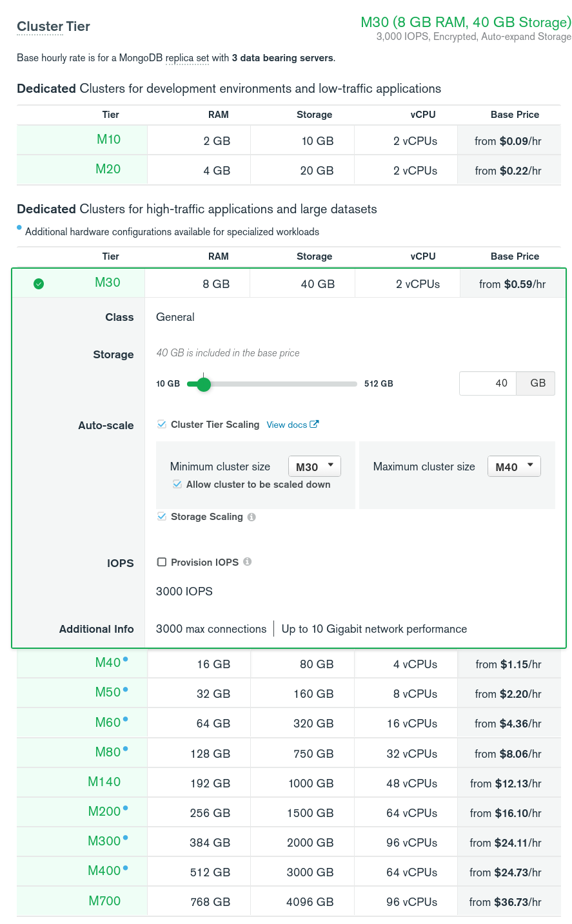The height and width of the screenshot is (924, 572).
Task: Uncheck Allow cluster to be scaled down
Action: (177, 484)
